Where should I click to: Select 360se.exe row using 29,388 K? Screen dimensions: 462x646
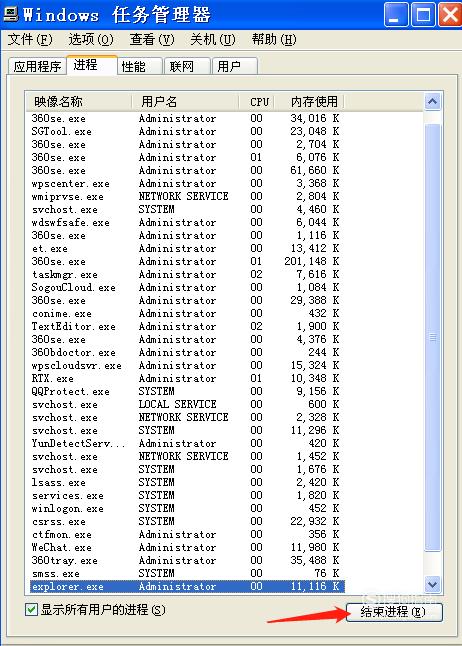click(187, 300)
